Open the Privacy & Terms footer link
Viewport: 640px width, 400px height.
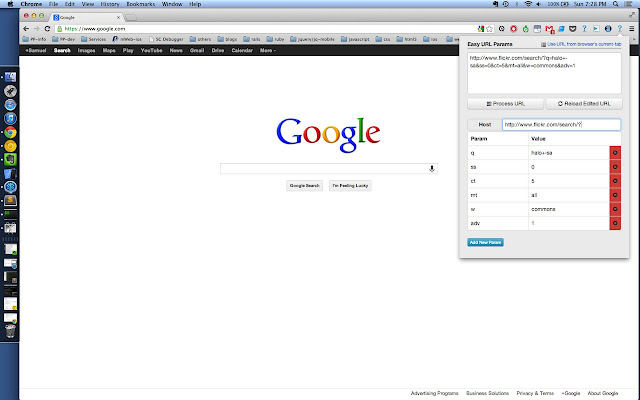pyautogui.click(x=535, y=393)
